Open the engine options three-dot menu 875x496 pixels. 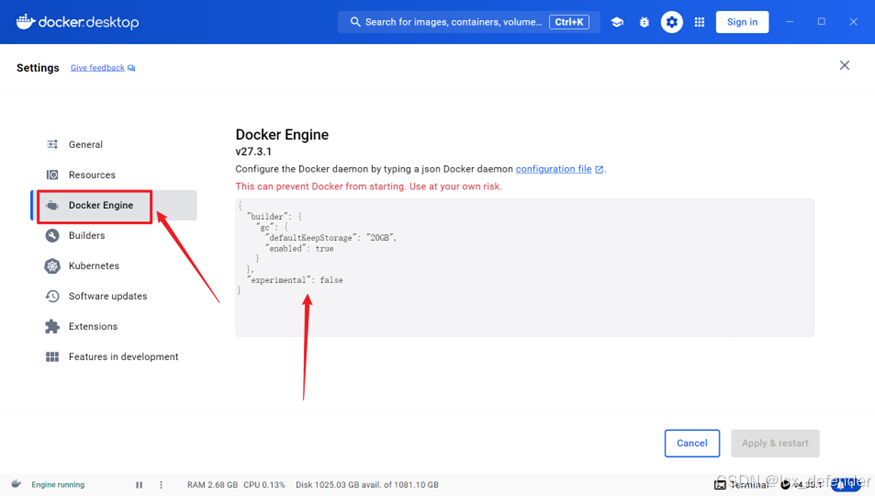pos(161,485)
